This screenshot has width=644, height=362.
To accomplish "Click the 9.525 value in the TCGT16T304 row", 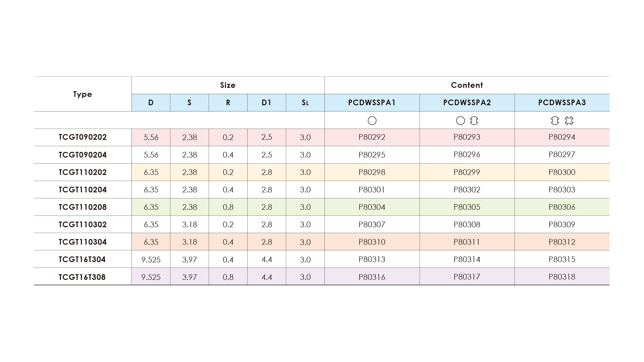I will pyautogui.click(x=151, y=260).
